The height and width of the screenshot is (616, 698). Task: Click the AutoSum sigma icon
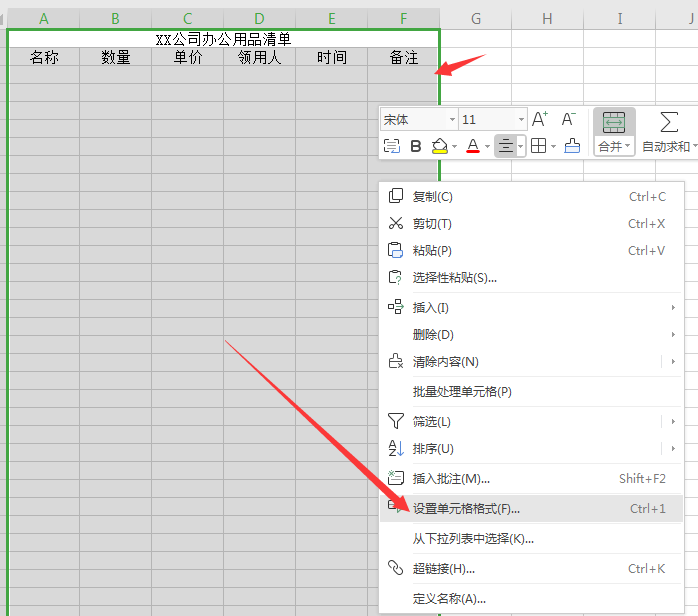tap(669, 123)
